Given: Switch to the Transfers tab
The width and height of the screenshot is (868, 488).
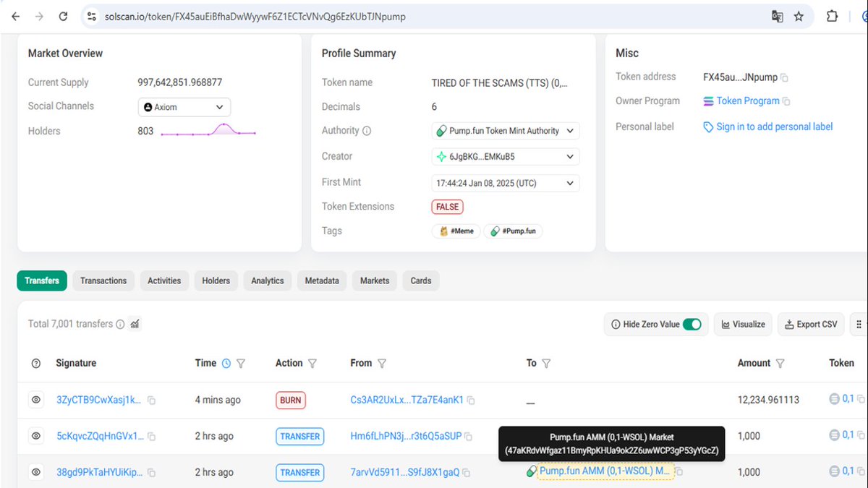Looking at the screenshot, I should [42, 281].
